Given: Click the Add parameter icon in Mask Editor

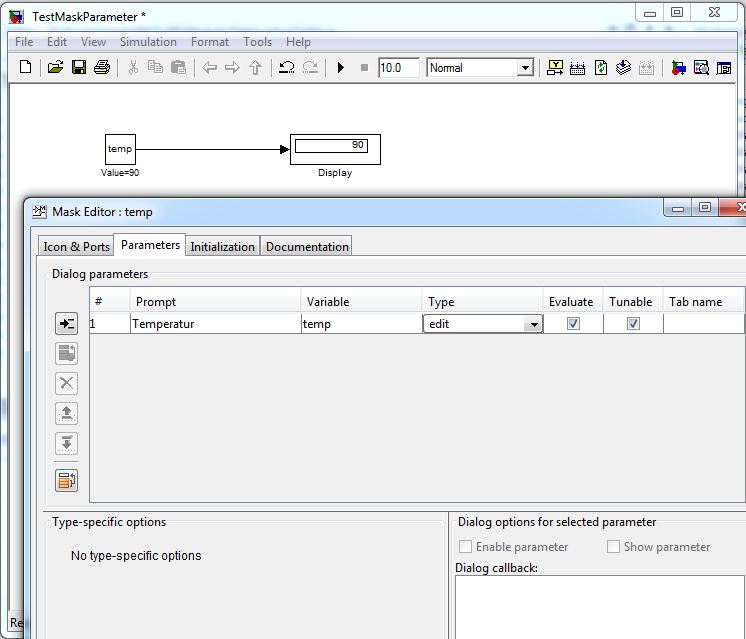Looking at the screenshot, I should click(66, 323).
